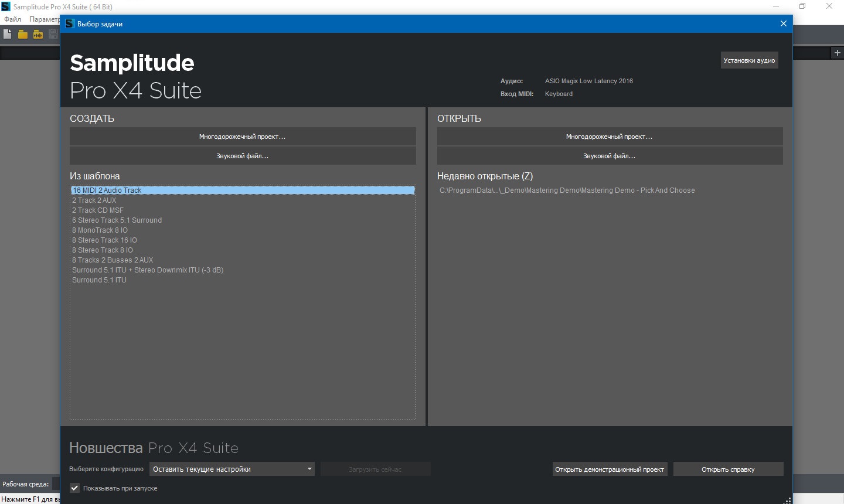
Task: Click the plus button in main window
Action: coord(837,53)
